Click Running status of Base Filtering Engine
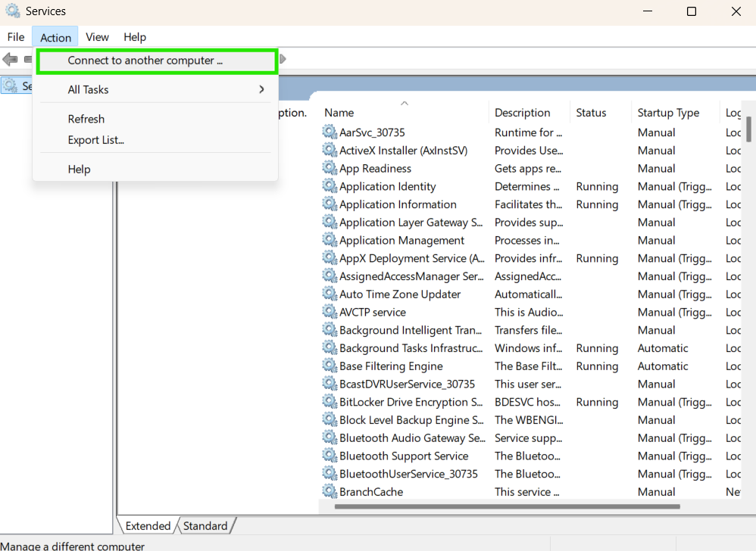Image resolution: width=756 pixels, height=551 pixels. pyautogui.click(x=597, y=366)
